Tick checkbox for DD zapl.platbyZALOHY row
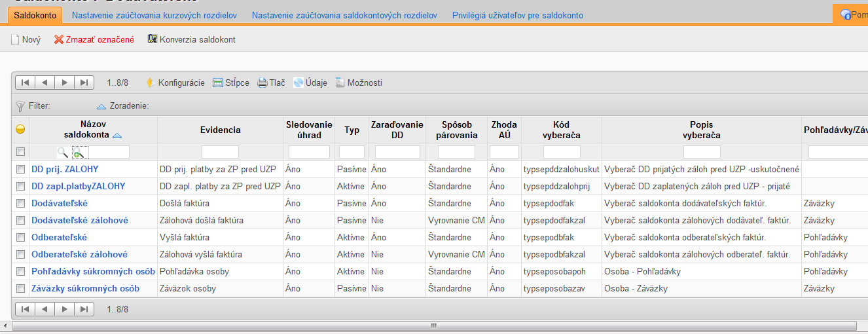Viewport: 868px width, 334px height. tap(20, 186)
